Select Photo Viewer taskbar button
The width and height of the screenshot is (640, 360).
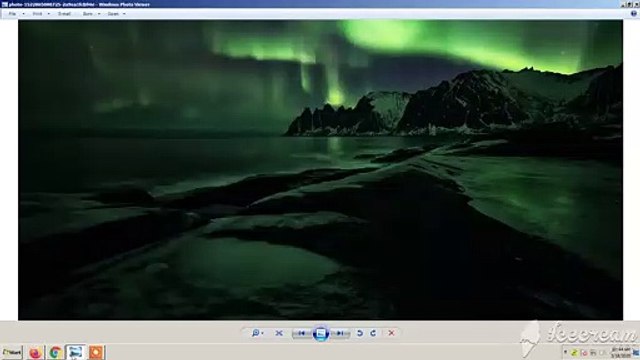pyautogui.click(x=76, y=352)
